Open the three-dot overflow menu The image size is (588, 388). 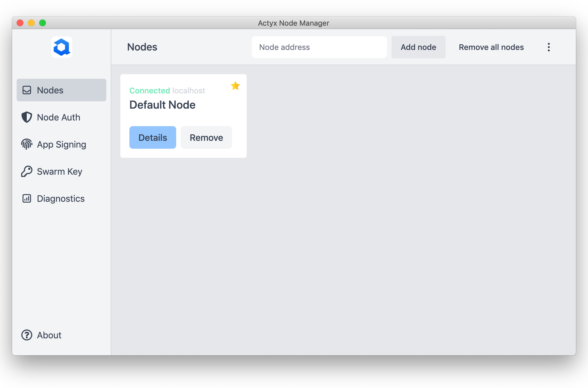pos(549,47)
